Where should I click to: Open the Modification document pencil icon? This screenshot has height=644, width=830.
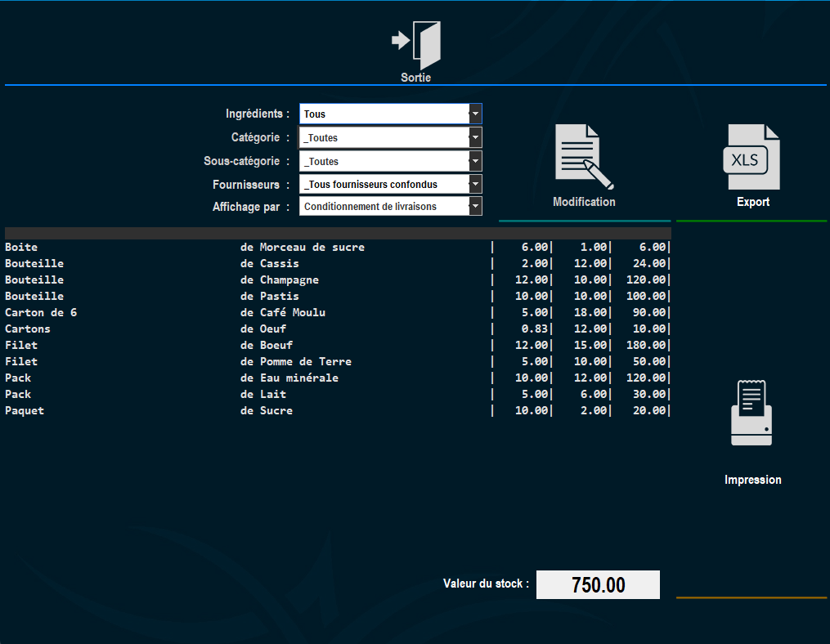click(584, 157)
